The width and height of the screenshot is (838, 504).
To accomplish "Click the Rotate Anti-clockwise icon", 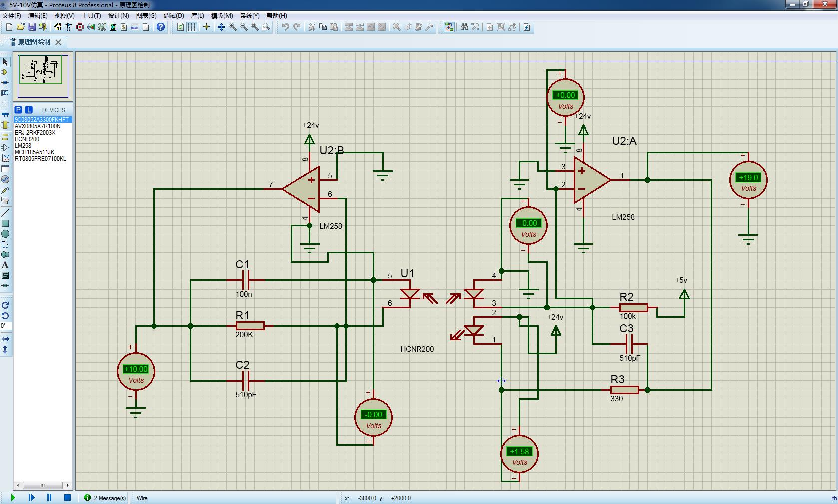I will (5, 316).
